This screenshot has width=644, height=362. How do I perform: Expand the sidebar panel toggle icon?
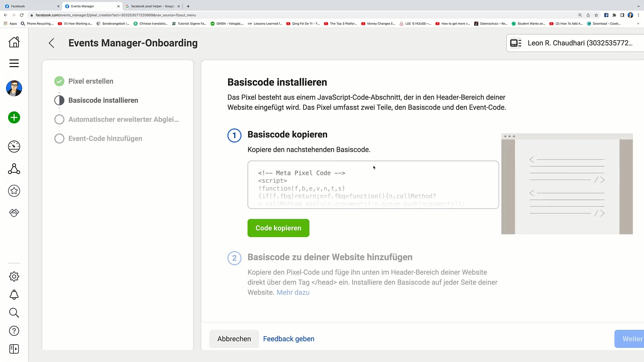click(14, 349)
